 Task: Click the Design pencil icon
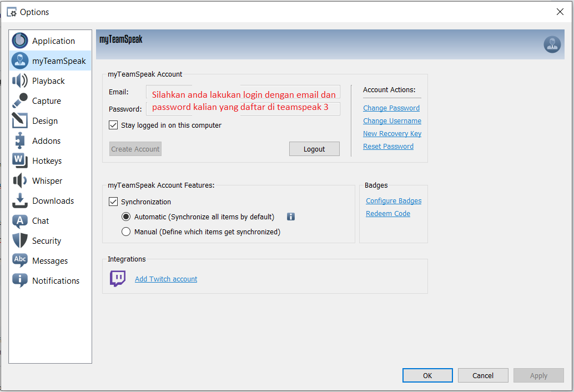coord(20,120)
